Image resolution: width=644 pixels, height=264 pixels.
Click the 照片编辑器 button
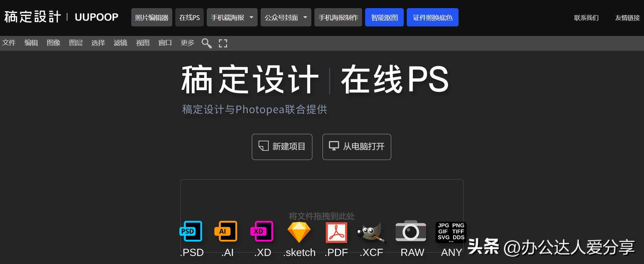coord(152,17)
